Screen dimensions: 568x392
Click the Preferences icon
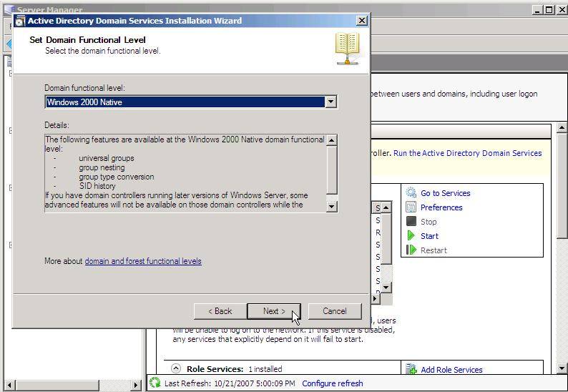coord(411,207)
